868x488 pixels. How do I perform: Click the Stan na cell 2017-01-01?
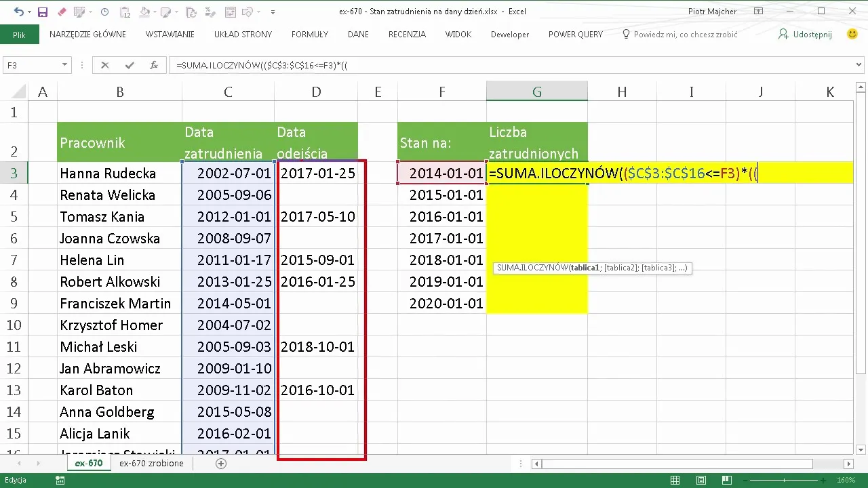click(442, 239)
